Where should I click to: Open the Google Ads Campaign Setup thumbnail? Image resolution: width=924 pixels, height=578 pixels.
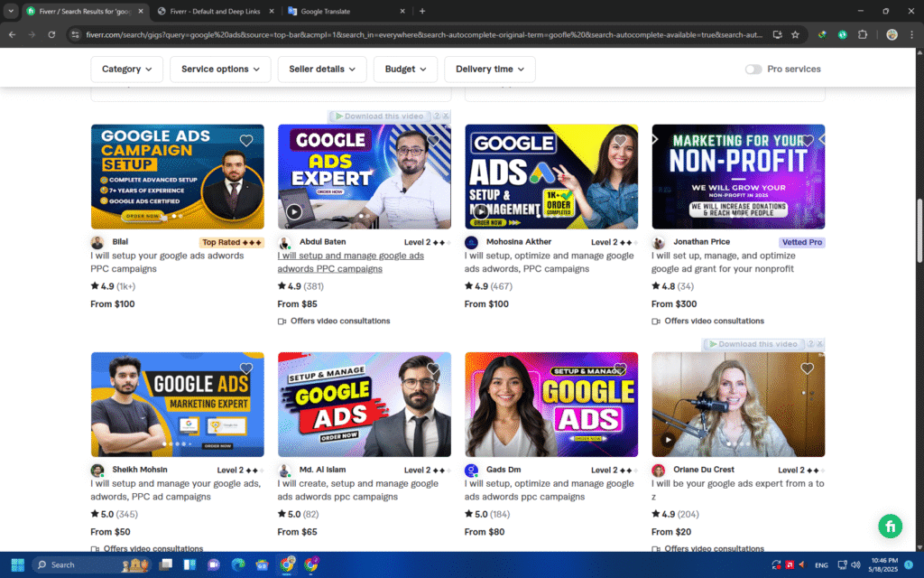pos(178,176)
